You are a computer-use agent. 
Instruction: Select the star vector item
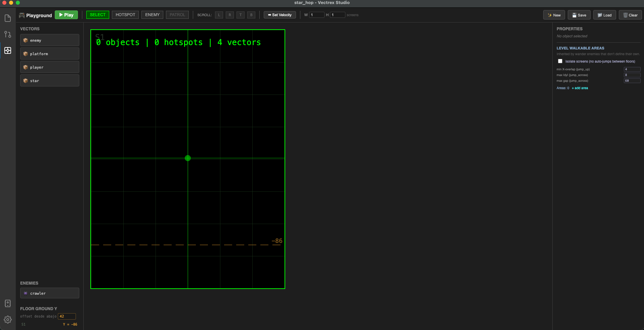[50, 80]
